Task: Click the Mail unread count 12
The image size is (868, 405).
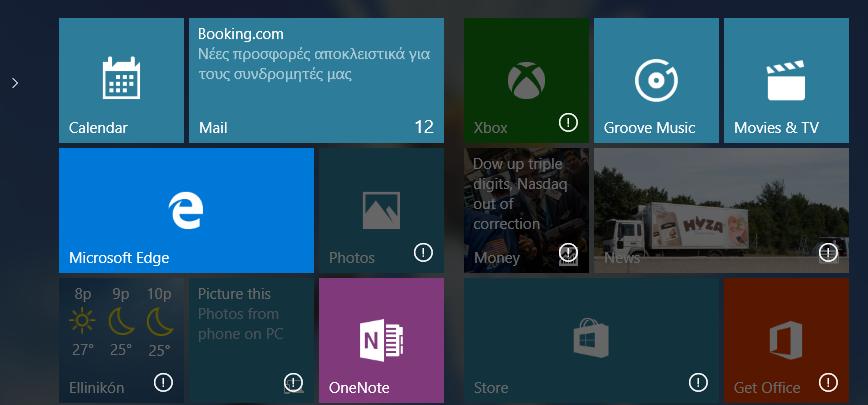Action: 424,127
